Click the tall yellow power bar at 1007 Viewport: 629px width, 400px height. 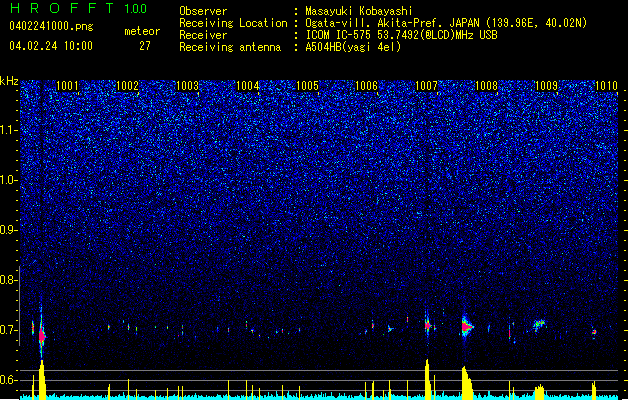[428, 379]
